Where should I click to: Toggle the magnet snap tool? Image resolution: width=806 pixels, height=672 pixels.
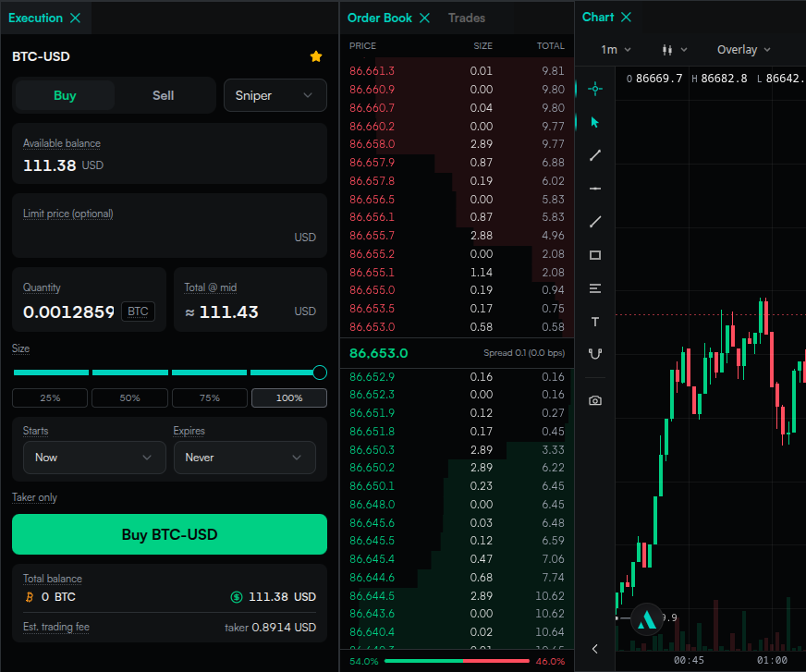click(594, 354)
